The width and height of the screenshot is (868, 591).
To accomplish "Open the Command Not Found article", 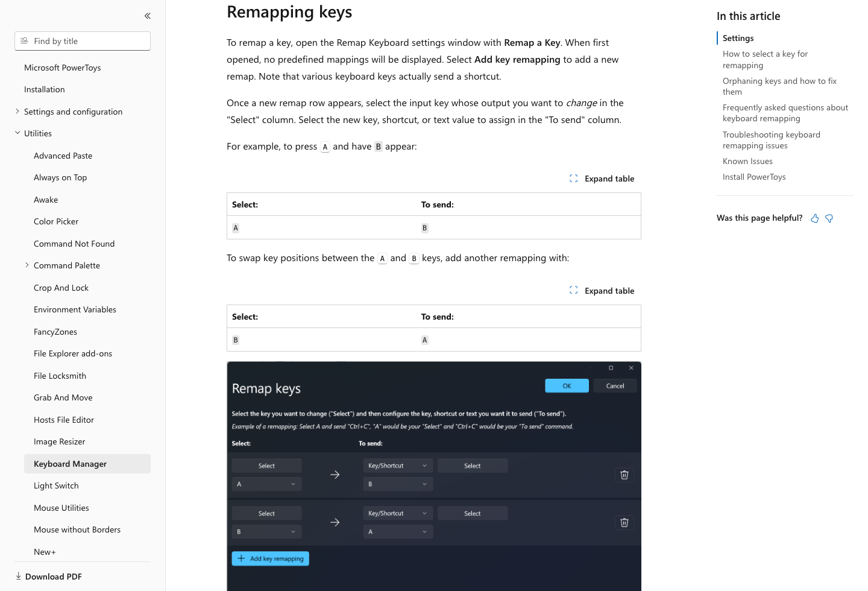I will click(x=74, y=244).
